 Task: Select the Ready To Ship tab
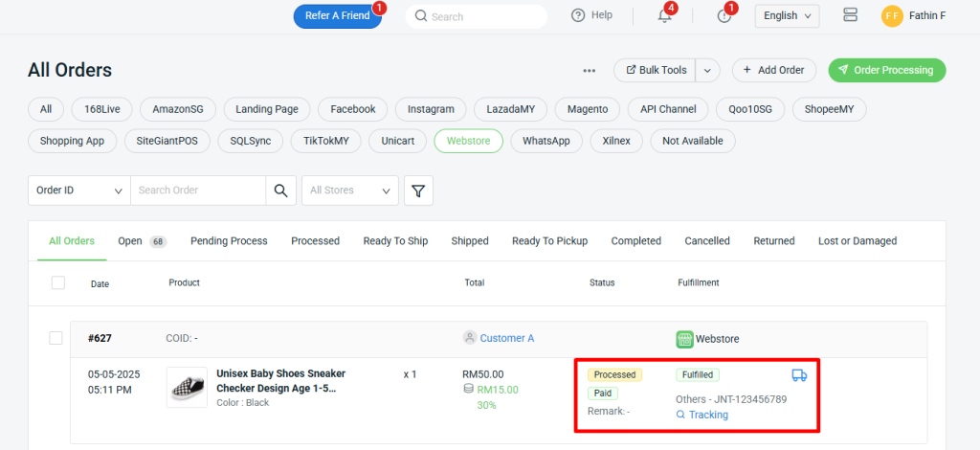point(395,241)
